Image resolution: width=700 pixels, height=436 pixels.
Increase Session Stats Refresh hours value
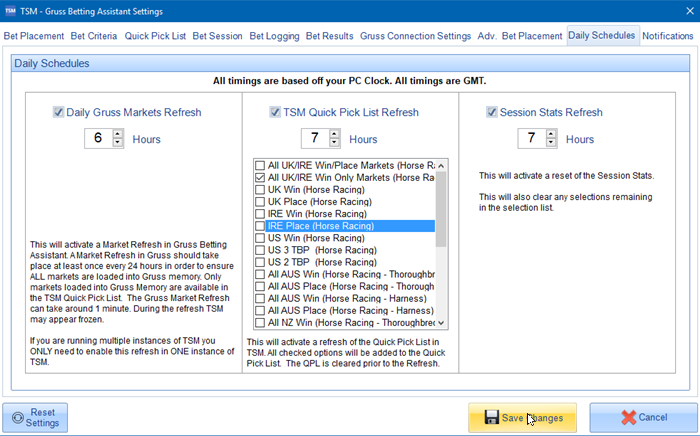pos(552,134)
